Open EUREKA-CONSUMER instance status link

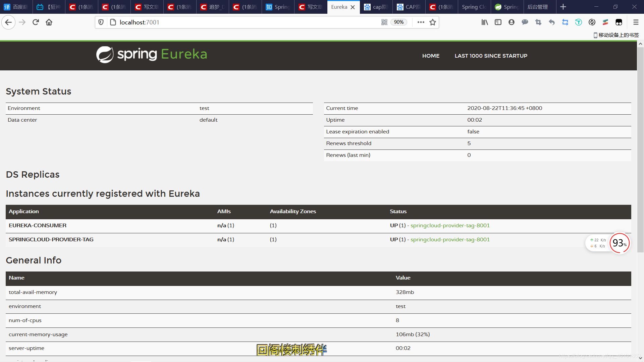tap(450, 225)
